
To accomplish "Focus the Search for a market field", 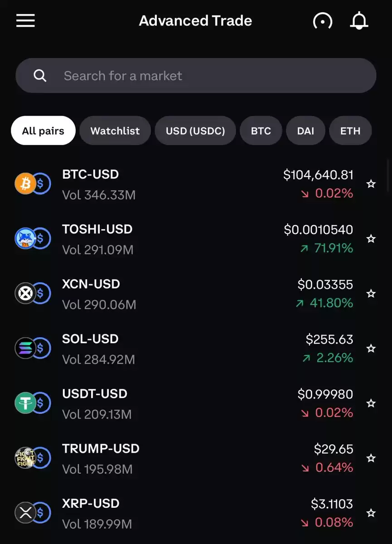I will click(196, 76).
